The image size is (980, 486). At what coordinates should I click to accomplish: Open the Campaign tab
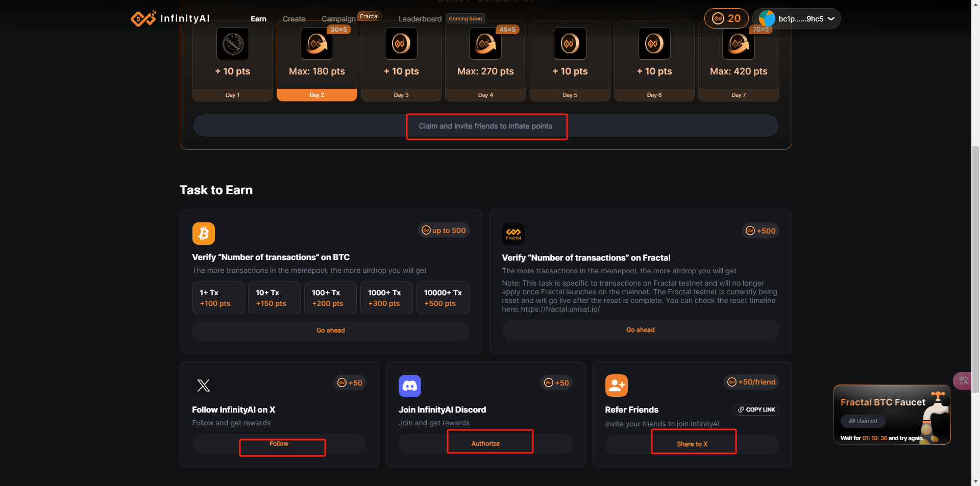tap(338, 19)
